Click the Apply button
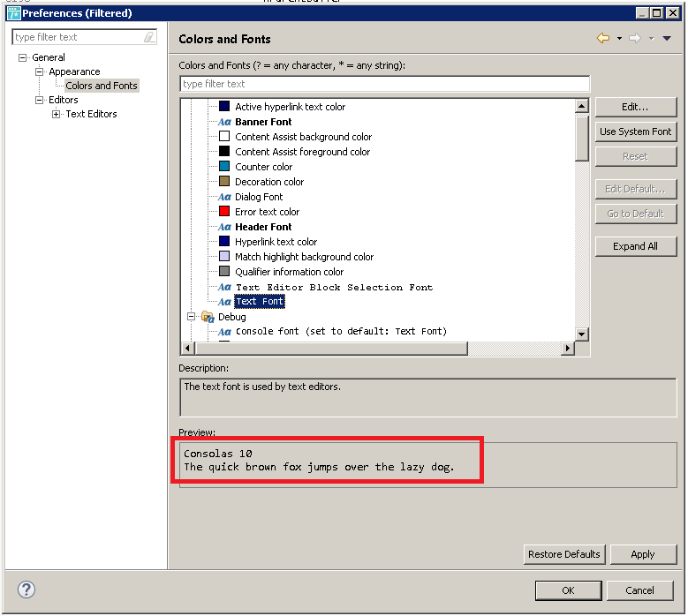 pos(643,554)
